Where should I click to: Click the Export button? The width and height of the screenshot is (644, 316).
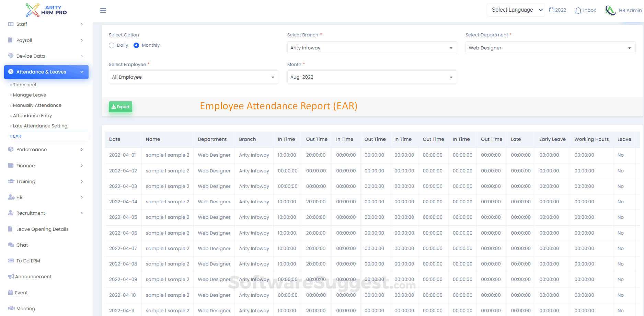pos(120,107)
